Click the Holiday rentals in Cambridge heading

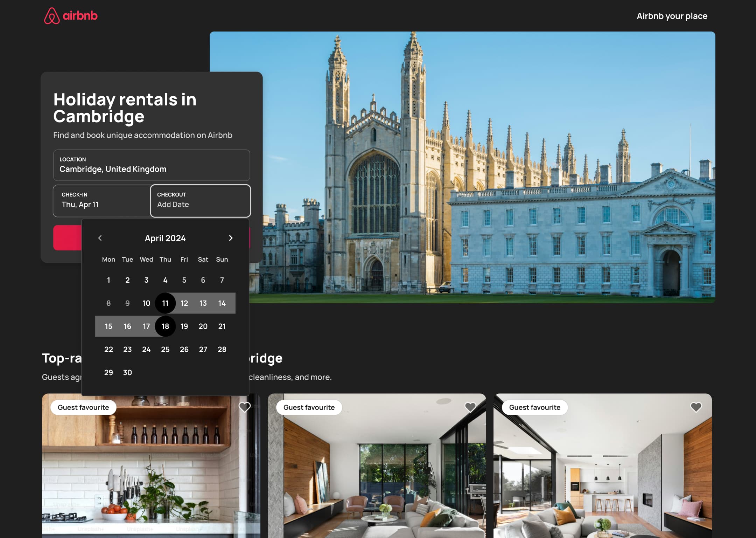(x=125, y=108)
